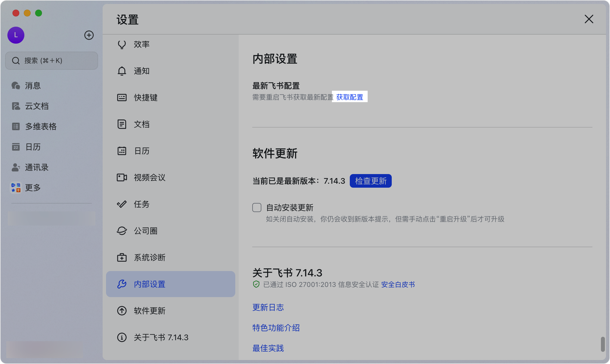Click the 软件更新 up-arrow icon

pos(122,311)
